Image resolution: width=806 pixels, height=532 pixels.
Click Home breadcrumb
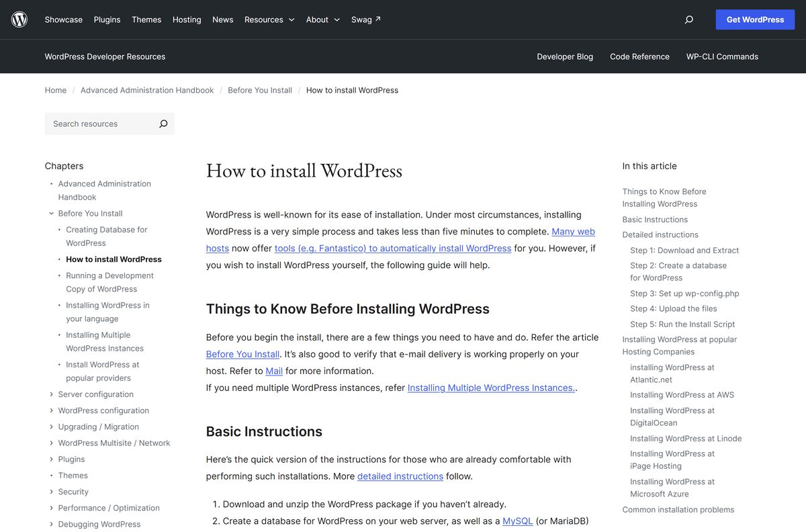tap(56, 90)
